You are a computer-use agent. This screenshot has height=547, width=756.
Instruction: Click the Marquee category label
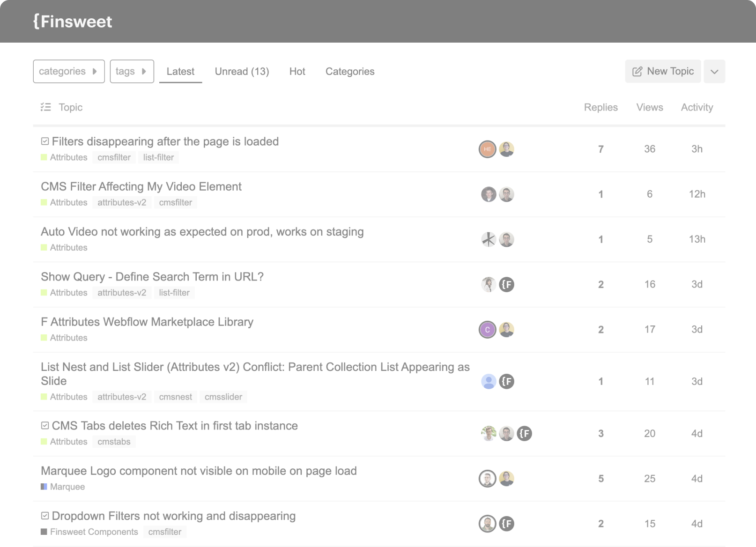(x=63, y=487)
